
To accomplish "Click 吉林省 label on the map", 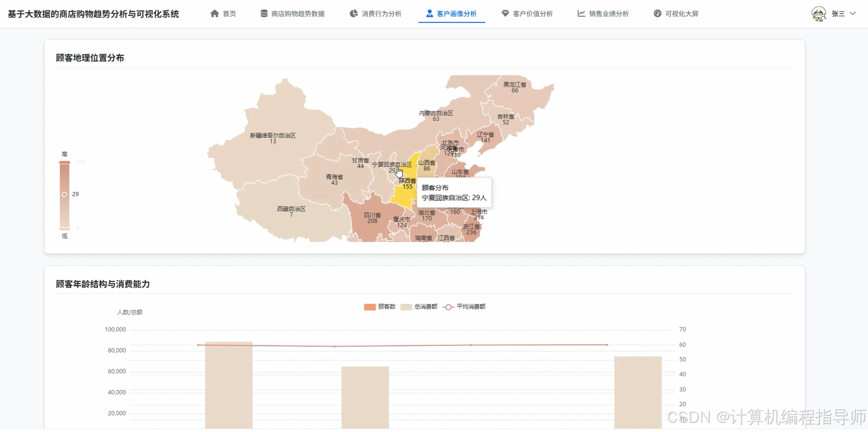I will 506,119.
